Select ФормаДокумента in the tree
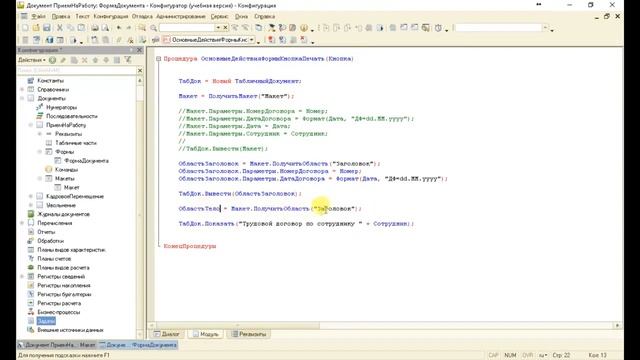This screenshot has width=640, height=360. click(x=86, y=161)
